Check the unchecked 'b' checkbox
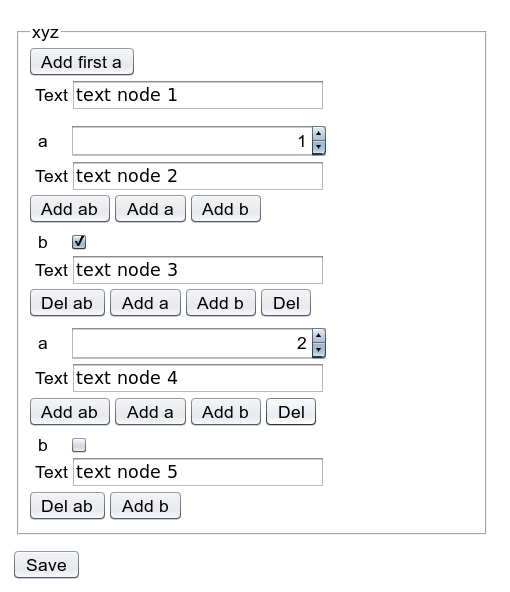The image size is (510, 592). pyautogui.click(x=79, y=445)
